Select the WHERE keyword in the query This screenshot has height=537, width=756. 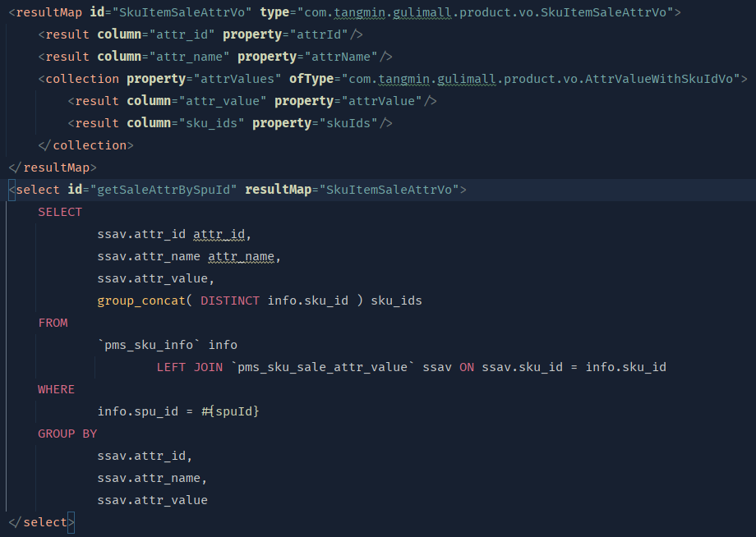[x=54, y=388]
